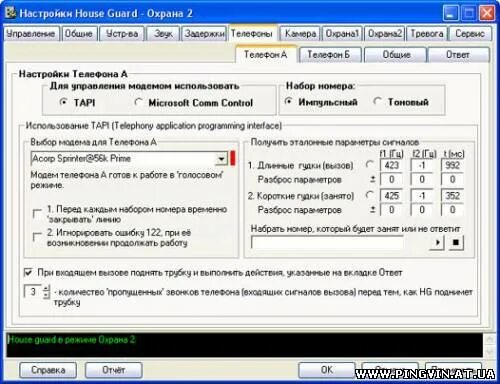Increase the missed rings count stepper
This screenshot has width=500, height=384.
46,288
